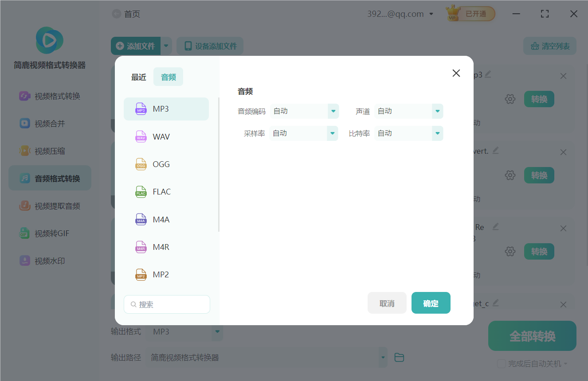The width and height of the screenshot is (588, 381).
Task: Click the 搜索 search field
Action: [x=167, y=304]
